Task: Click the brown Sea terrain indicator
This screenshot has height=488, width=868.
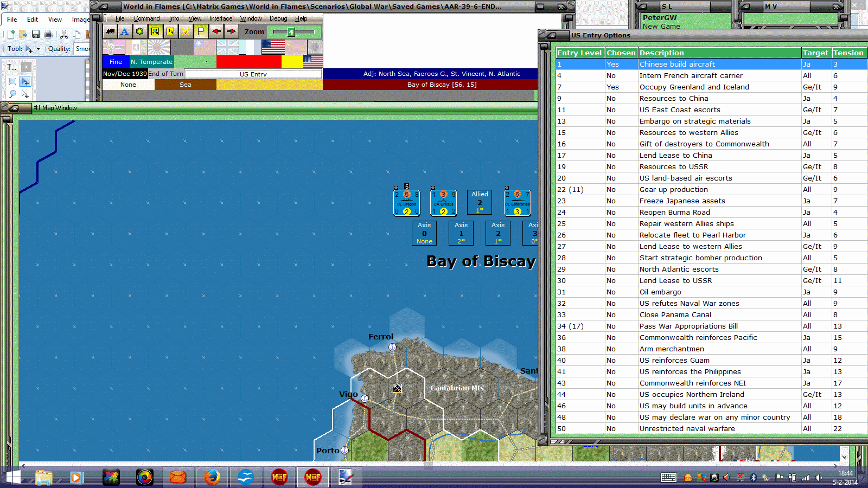Action: [186, 85]
